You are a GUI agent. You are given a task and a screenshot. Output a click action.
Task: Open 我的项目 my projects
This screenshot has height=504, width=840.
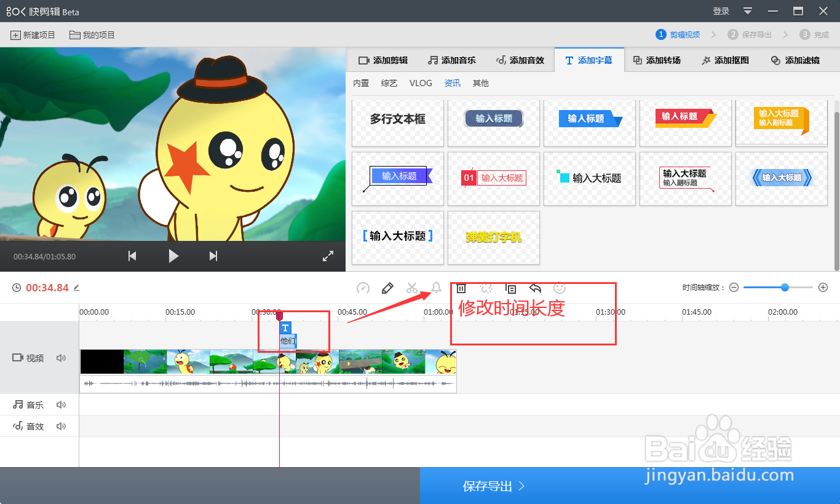click(92, 35)
